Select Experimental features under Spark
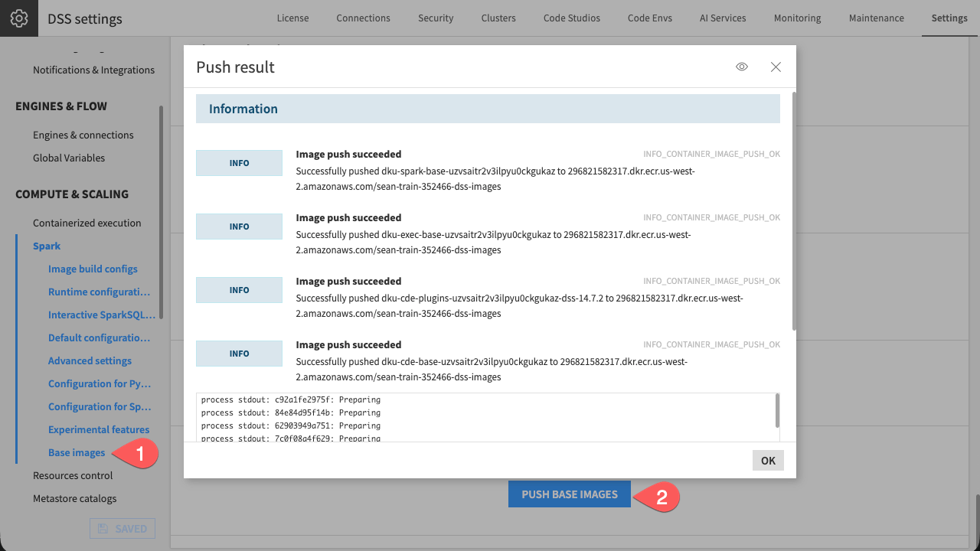This screenshot has height=551, width=980. pos(99,429)
